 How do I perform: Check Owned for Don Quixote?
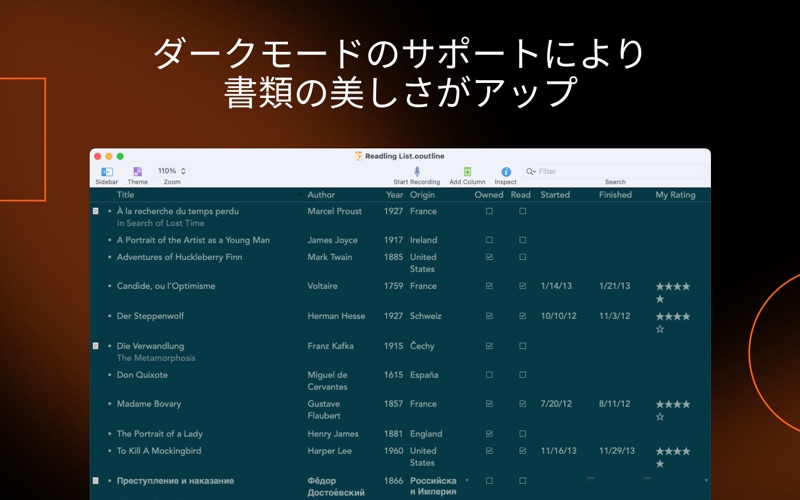(x=489, y=375)
